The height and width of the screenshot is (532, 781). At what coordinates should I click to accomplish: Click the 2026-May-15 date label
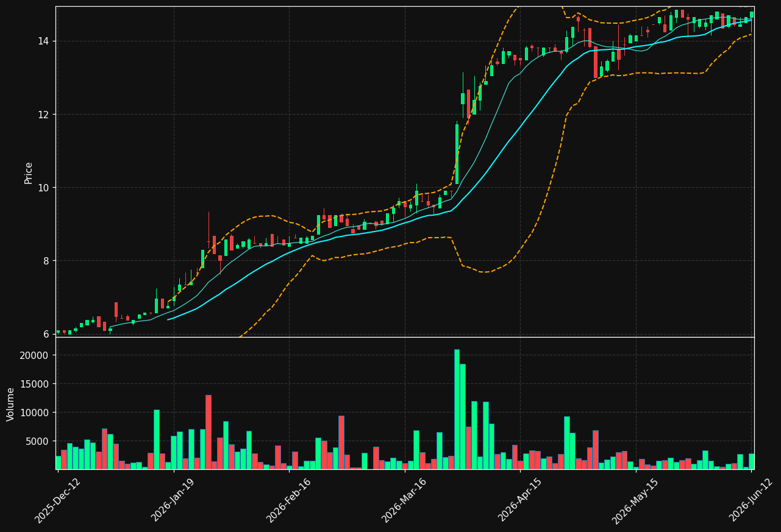tap(636, 500)
